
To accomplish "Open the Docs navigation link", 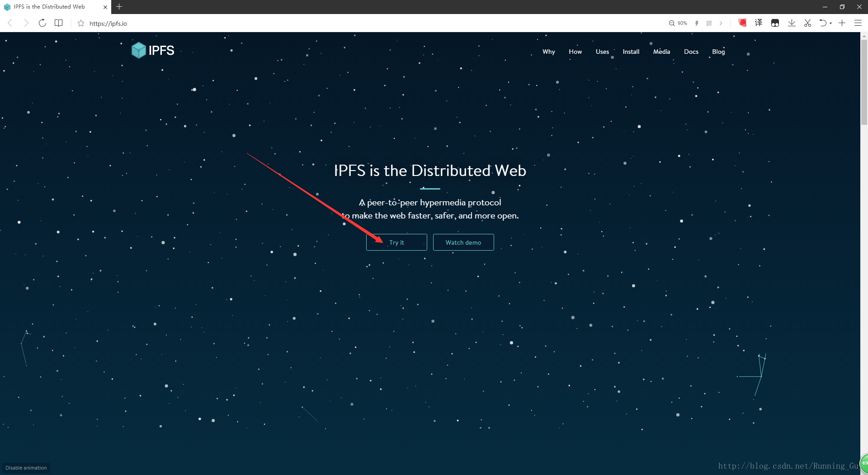I will (x=691, y=52).
